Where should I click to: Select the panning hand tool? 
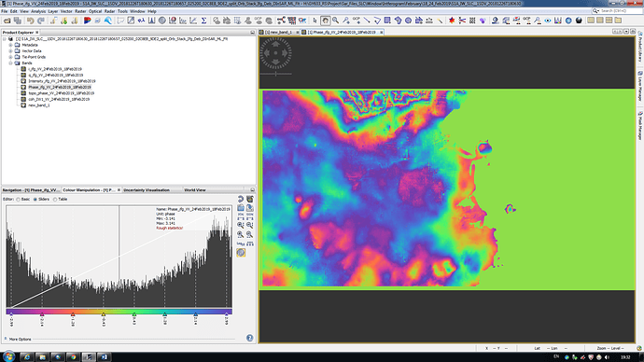326,21
